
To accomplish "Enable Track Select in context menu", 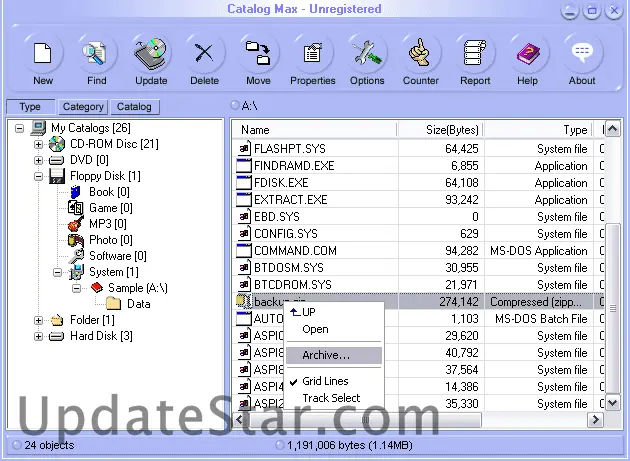I will 333,398.
